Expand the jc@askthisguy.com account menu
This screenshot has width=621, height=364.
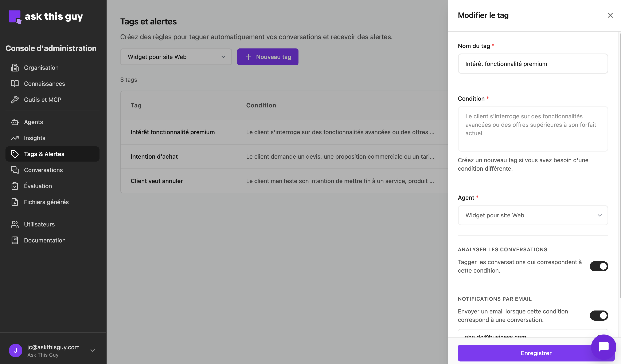click(53, 351)
